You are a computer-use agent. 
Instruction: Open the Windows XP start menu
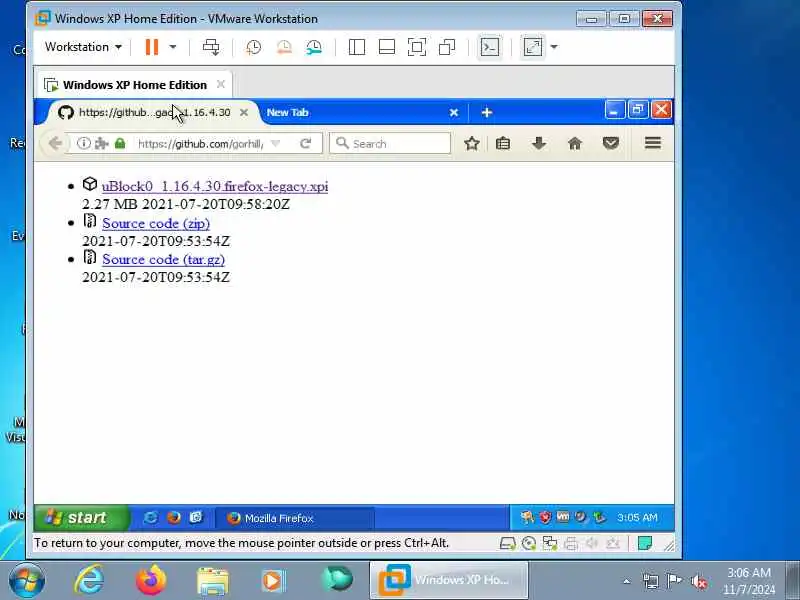(81, 518)
